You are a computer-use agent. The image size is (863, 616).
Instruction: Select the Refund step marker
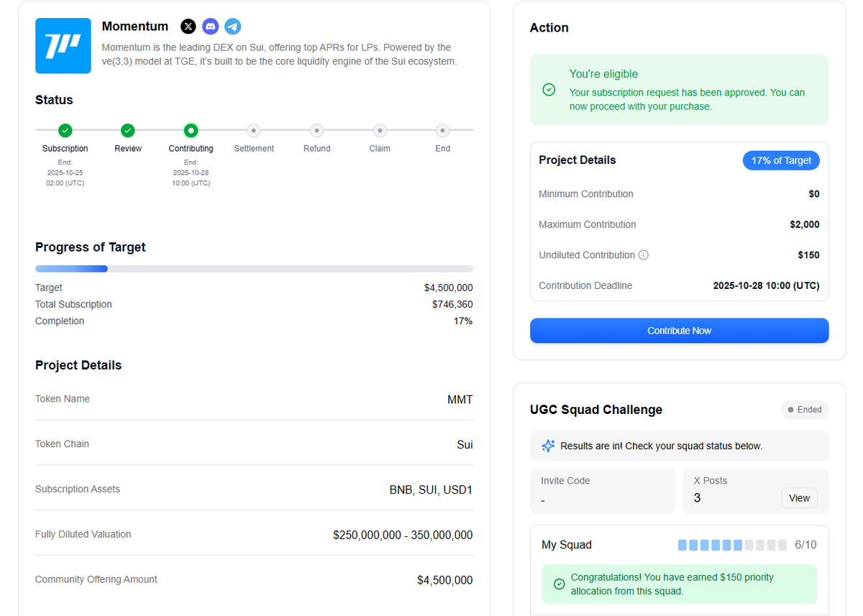[x=316, y=130]
